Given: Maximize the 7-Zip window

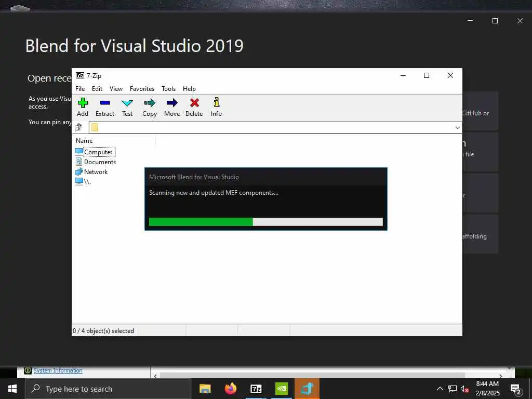Looking at the screenshot, I should click(x=427, y=75).
